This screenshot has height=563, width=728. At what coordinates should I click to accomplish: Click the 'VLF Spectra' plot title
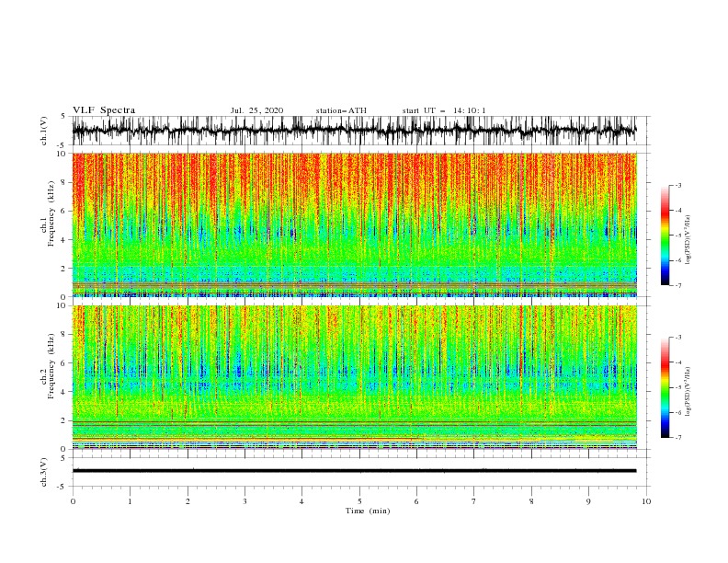(x=104, y=110)
